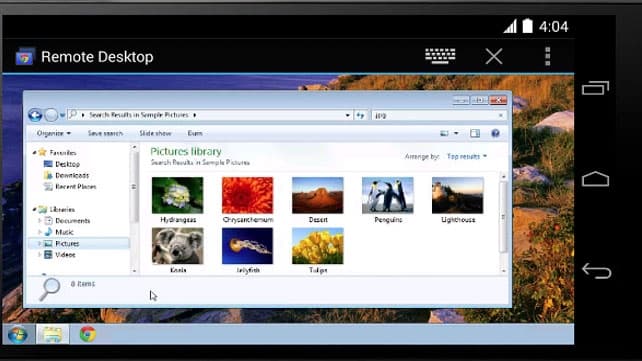Open the Windows Start button

click(18, 334)
